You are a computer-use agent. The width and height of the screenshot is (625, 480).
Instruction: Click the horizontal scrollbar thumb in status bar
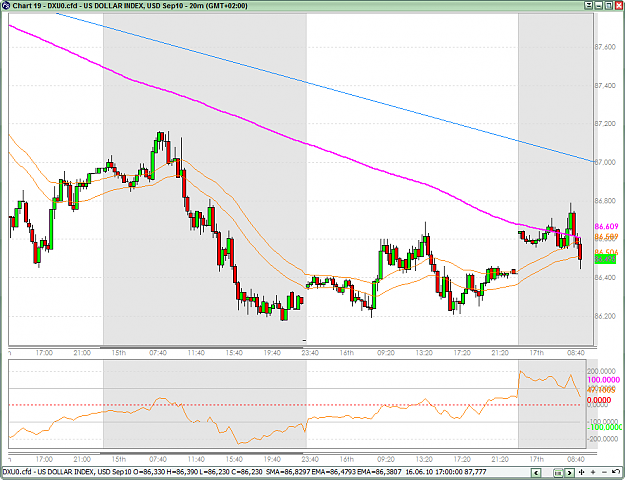point(558,473)
